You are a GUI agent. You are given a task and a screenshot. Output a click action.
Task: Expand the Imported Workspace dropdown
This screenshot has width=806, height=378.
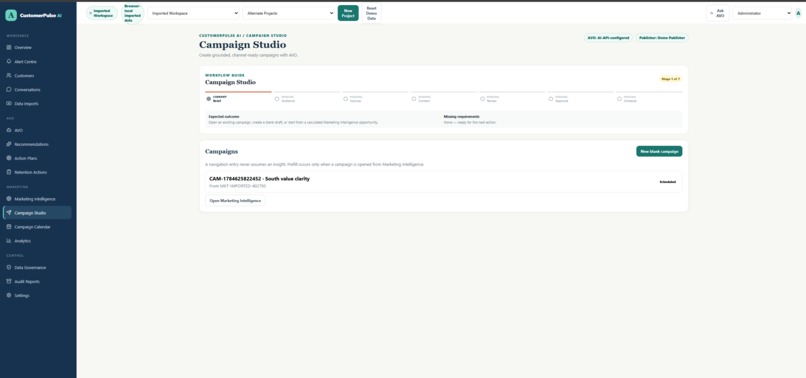tap(194, 13)
